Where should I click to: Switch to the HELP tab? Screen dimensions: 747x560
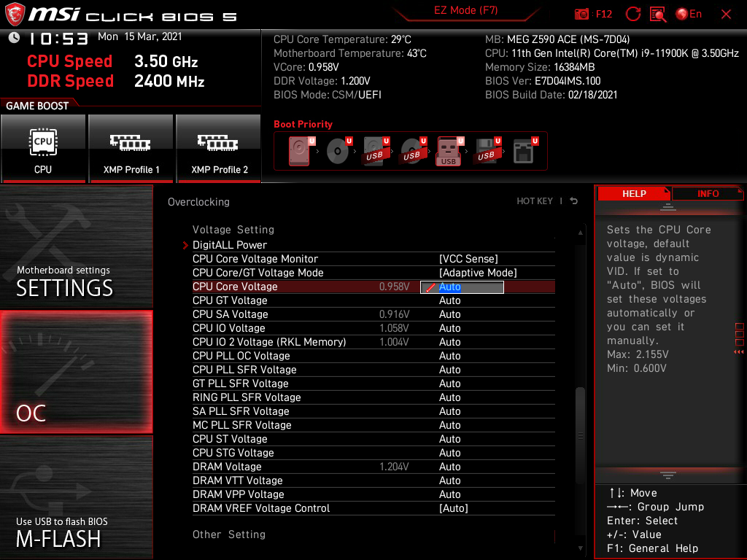(634, 194)
